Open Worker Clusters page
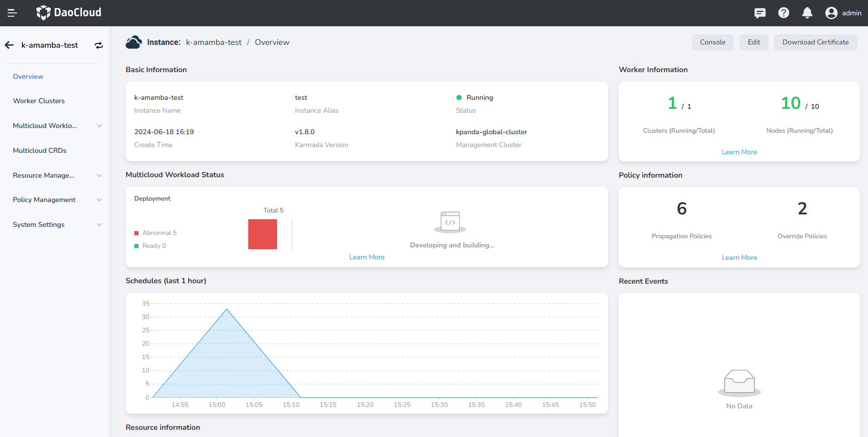This screenshot has height=437, width=868. coord(39,101)
